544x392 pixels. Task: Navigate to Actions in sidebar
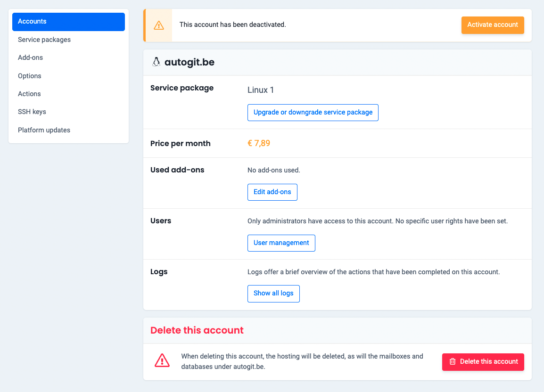pos(29,94)
